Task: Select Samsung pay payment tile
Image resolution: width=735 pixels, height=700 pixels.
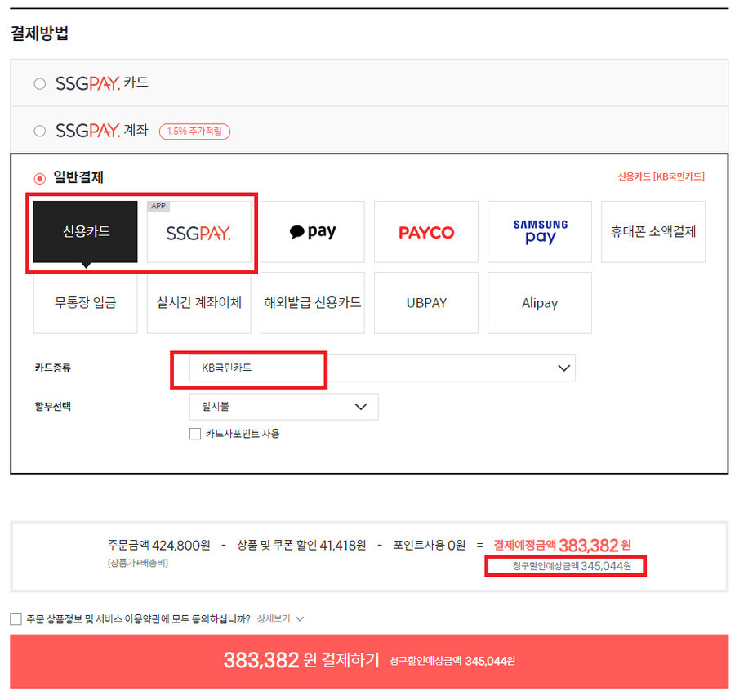Action: tap(540, 232)
